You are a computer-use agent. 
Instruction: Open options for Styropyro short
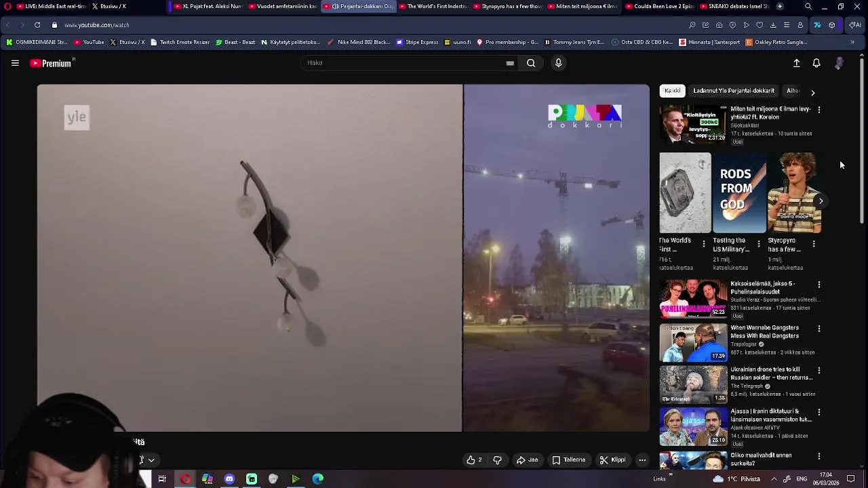[813, 244]
